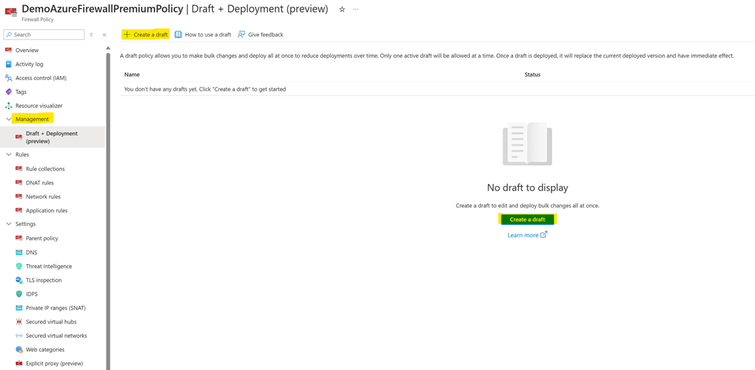Open Access control (IAM) page
Screen dimensions: 755x370
tap(41, 78)
